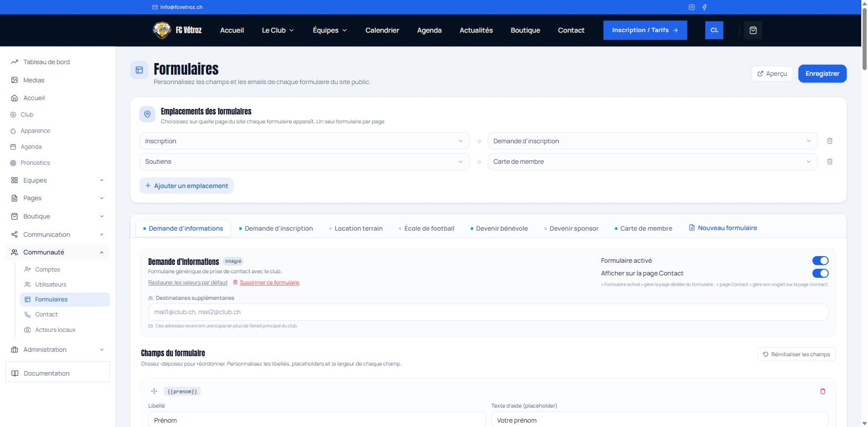This screenshot has height=427, width=868.
Task: Click the Destinataires supplémentaires email field
Action: tap(488, 312)
